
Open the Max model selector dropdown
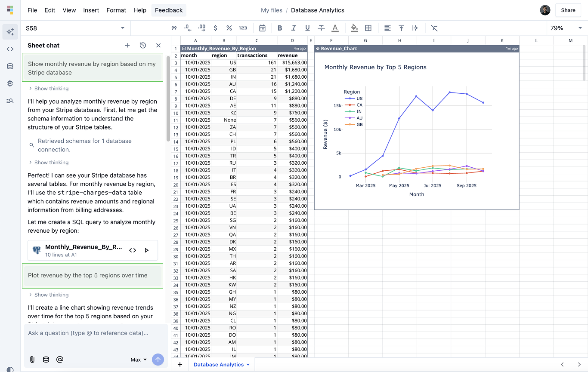pos(138,360)
